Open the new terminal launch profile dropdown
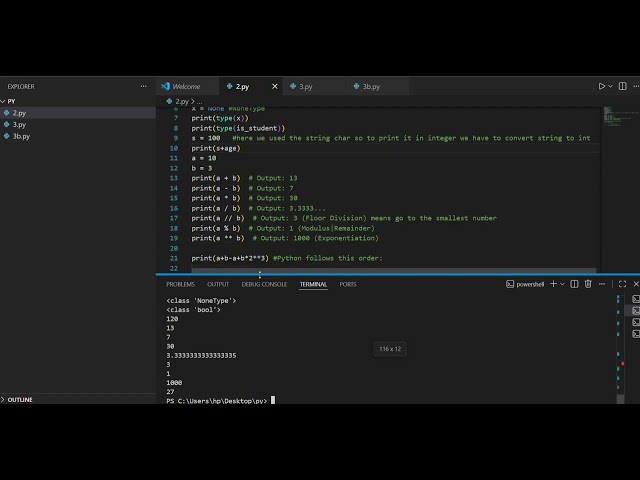This screenshot has height=480, width=640. (x=562, y=284)
